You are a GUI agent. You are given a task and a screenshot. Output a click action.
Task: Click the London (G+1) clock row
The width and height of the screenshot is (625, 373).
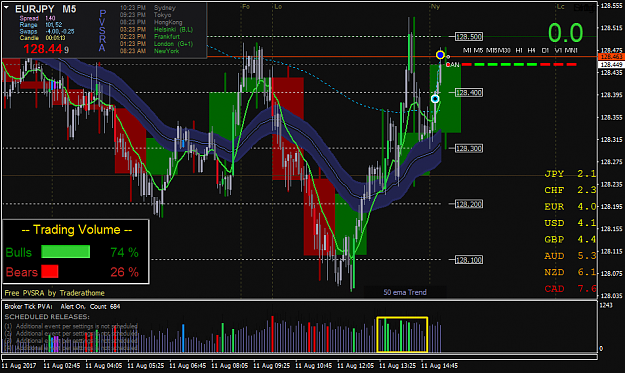(x=156, y=44)
